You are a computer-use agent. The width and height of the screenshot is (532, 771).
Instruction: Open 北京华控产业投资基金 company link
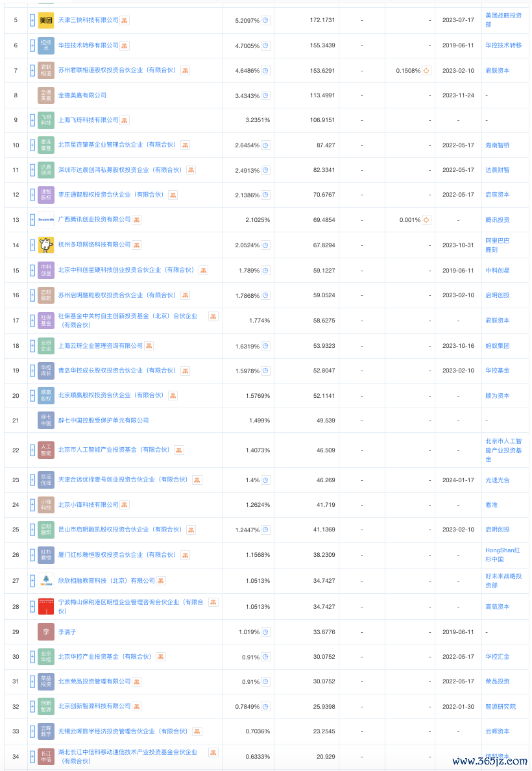(104, 656)
